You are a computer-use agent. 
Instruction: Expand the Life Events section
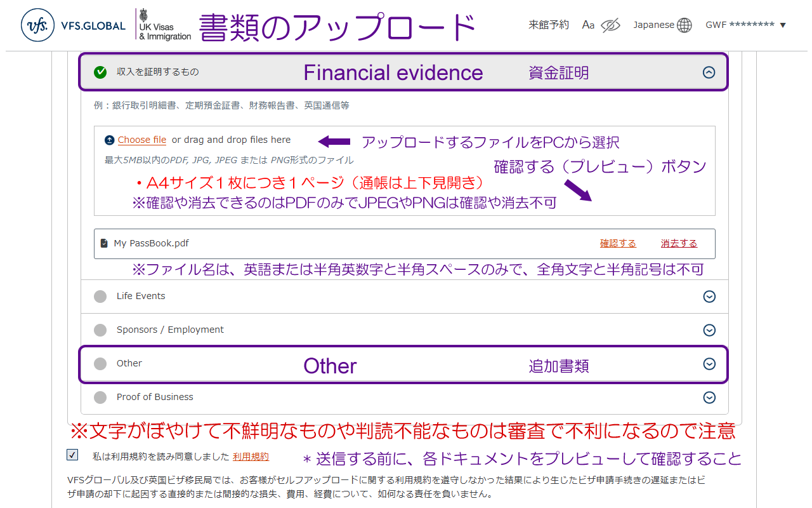pos(709,297)
